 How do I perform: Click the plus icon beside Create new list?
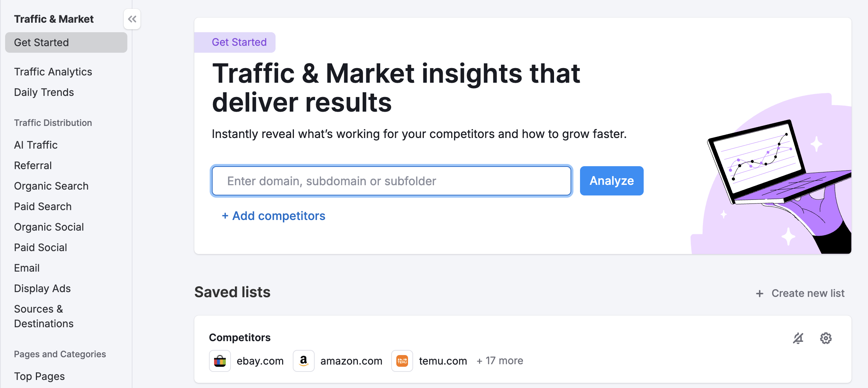(760, 293)
